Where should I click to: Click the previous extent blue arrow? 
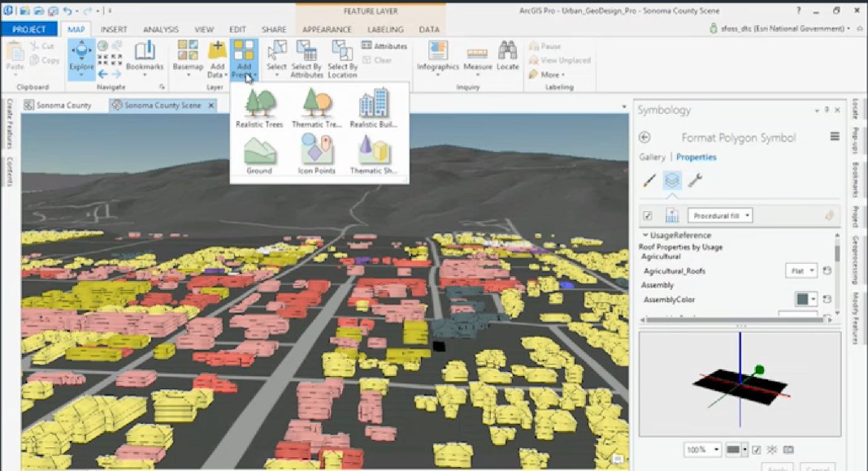coord(103,74)
